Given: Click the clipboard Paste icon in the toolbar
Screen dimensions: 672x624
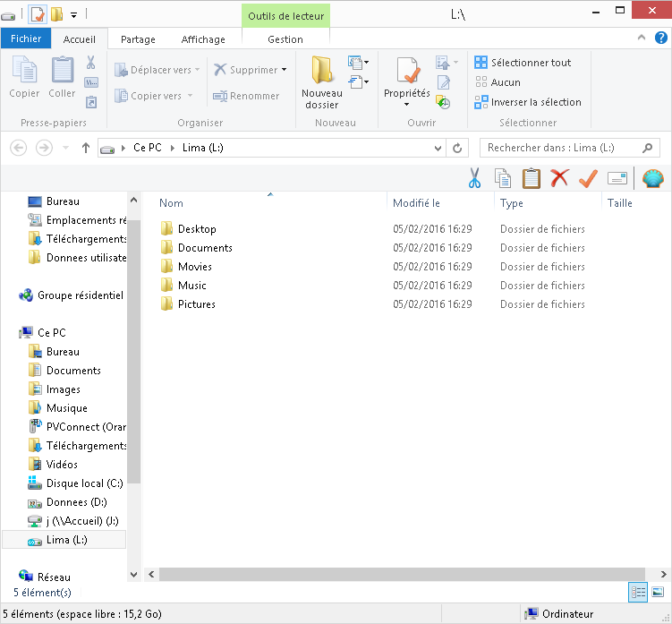Looking at the screenshot, I should (531, 178).
